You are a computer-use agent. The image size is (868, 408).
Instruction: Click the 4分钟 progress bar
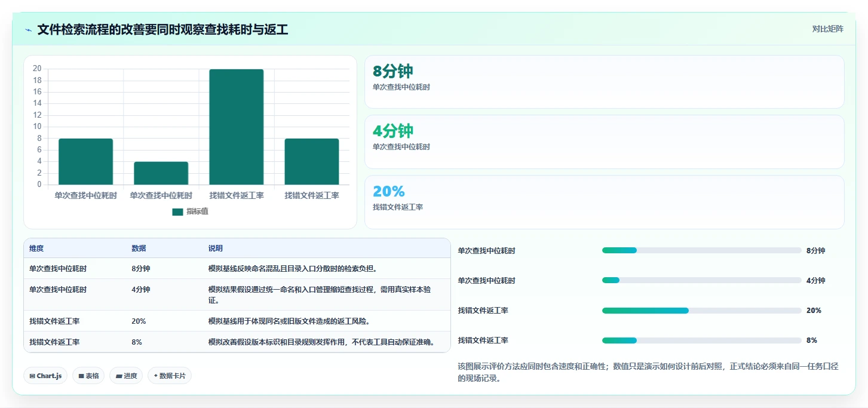coord(702,280)
